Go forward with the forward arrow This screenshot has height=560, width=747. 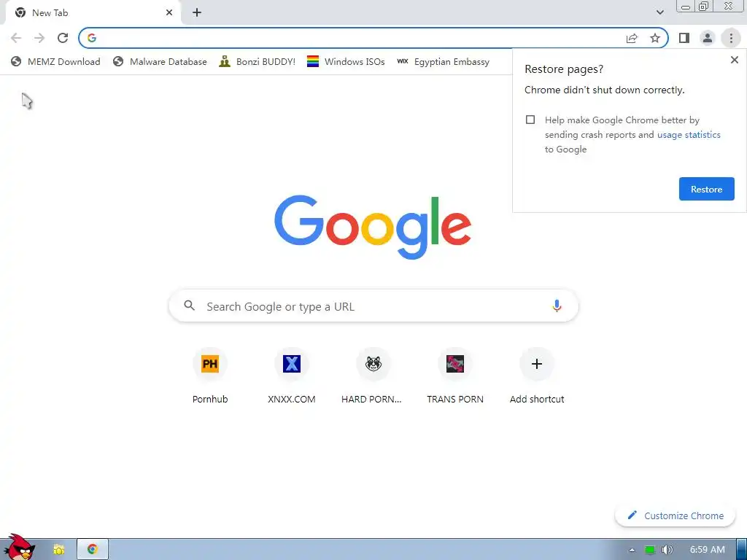pos(39,38)
